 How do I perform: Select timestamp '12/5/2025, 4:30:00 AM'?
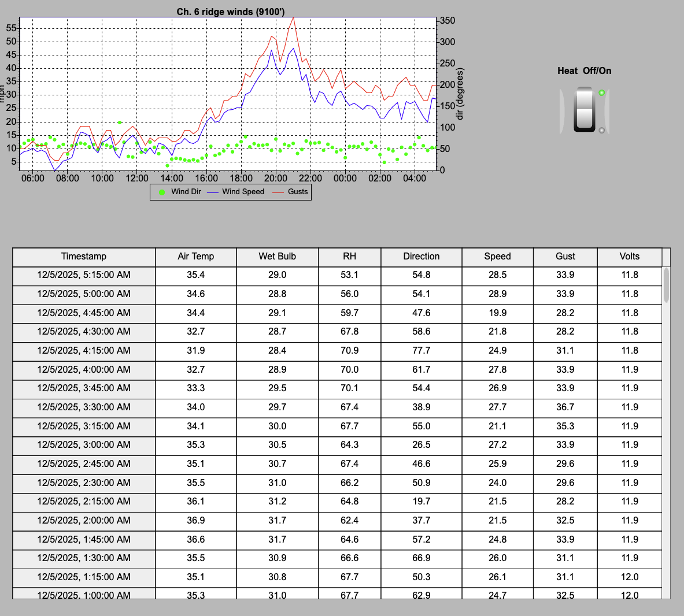(84, 332)
